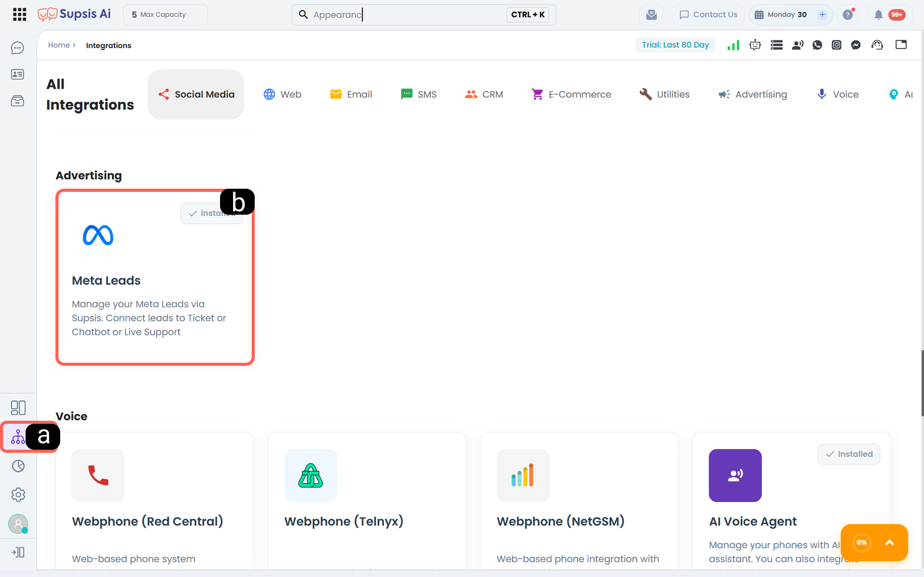Click the CTRL + K shortcut button
This screenshot has height=577, width=924.
[x=528, y=15]
